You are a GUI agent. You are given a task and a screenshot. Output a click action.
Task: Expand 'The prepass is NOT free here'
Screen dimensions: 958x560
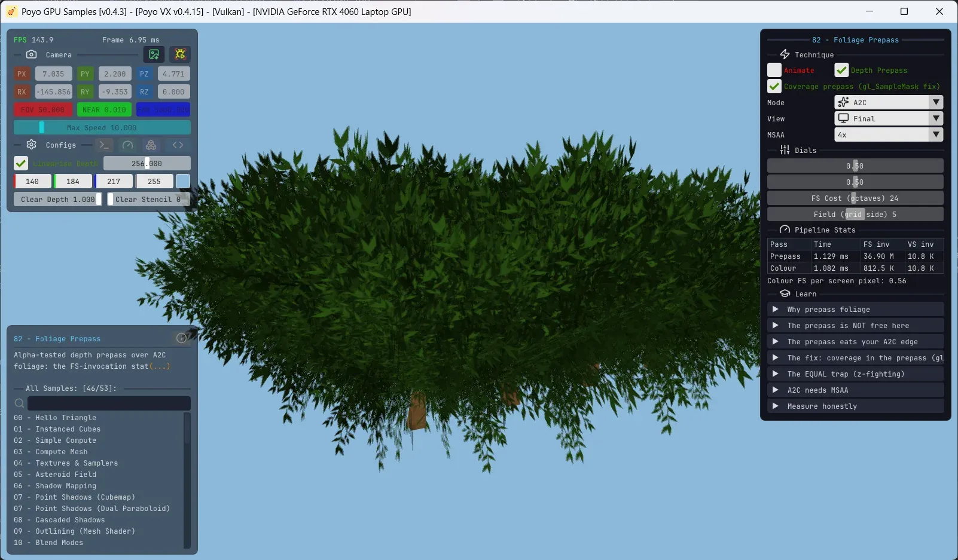tap(856, 325)
